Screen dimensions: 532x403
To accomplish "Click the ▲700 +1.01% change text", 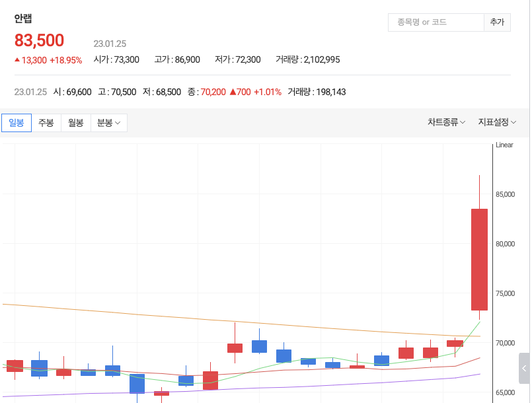I will (256, 92).
